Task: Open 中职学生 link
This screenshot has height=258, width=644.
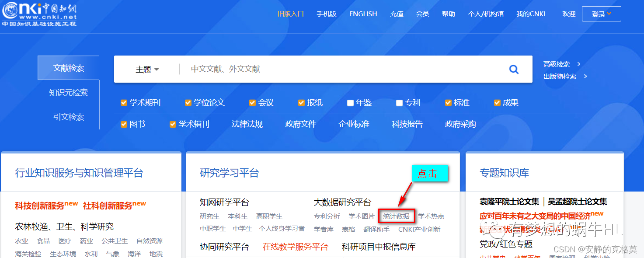Action: point(213,228)
